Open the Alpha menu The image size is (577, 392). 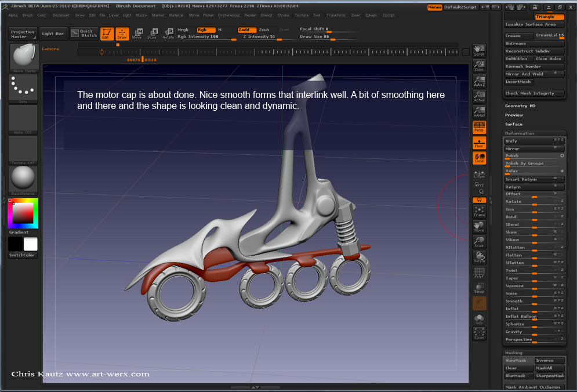click(x=13, y=16)
